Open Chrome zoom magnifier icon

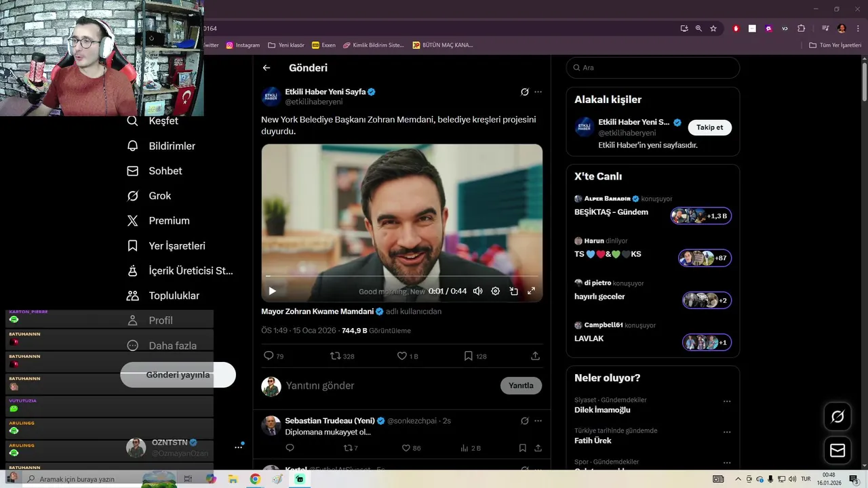[698, 28]
